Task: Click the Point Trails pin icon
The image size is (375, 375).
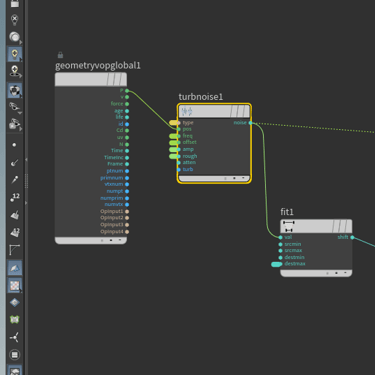Action: [x=14, y=180]
